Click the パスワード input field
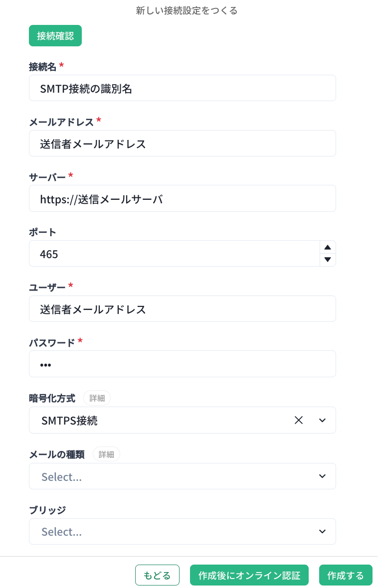The width and height of the screenshot is (378, 588). pyautogui.click(x=182, y=364)
